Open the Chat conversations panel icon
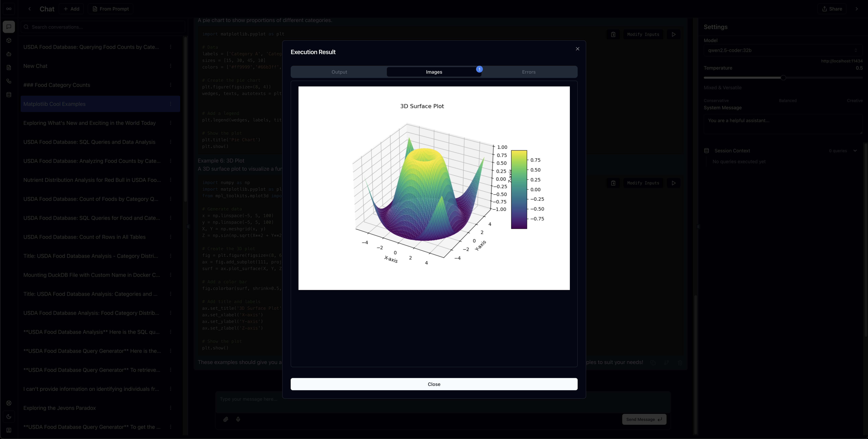The image size is (868, 439). (x=9, y=27)
